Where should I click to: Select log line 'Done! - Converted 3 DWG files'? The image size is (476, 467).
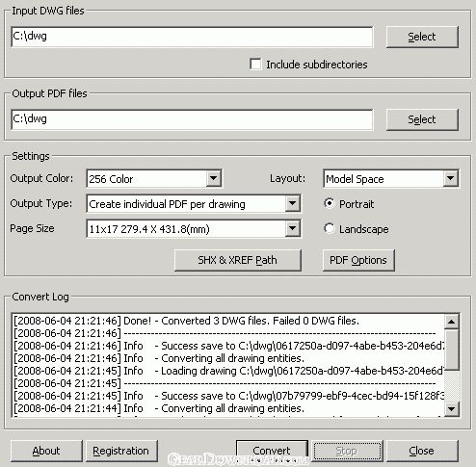click(x=228, y=321)
